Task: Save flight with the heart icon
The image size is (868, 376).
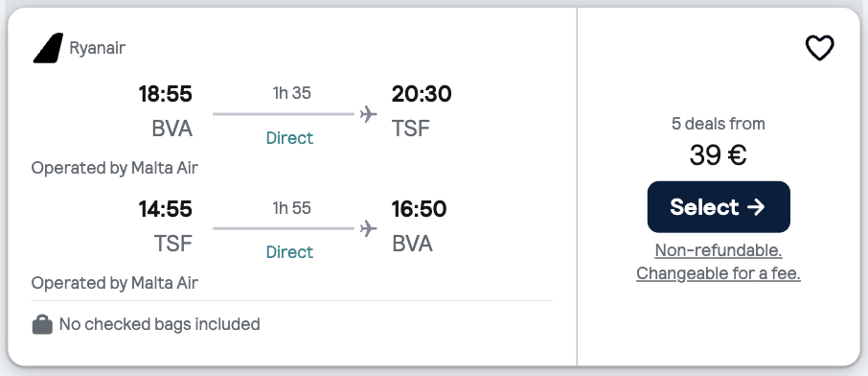Action: click(819, 48)
